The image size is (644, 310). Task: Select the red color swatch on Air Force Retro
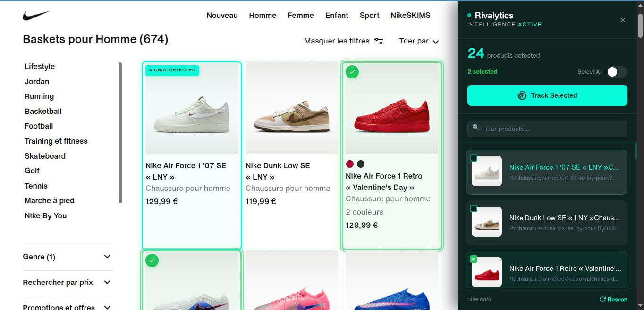[349, 164]
